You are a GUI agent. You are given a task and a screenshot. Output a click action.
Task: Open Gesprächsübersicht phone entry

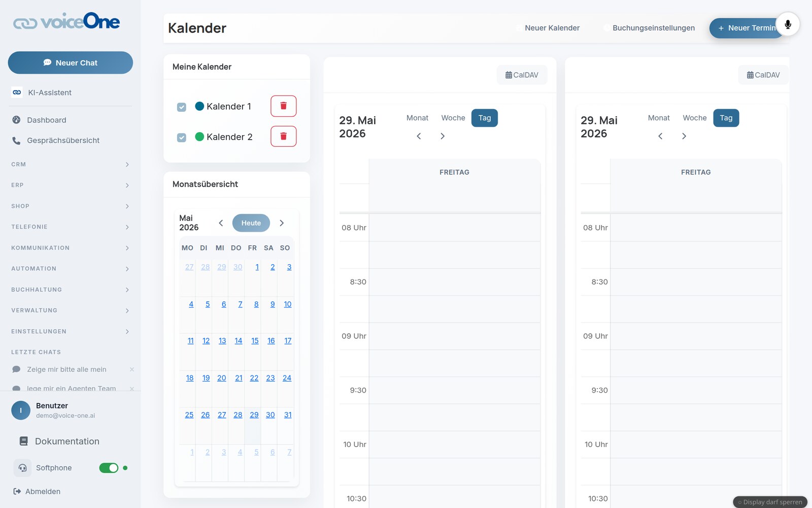(70, 140)
